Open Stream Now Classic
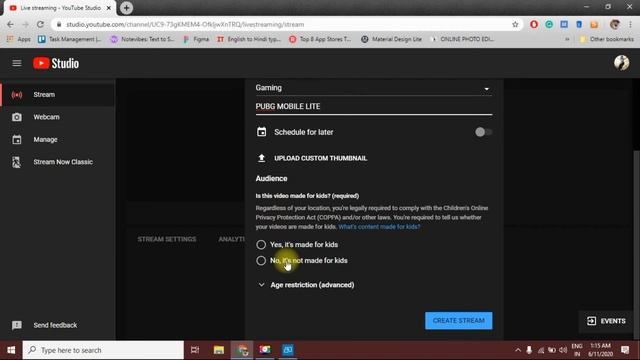 pos(58,162)
